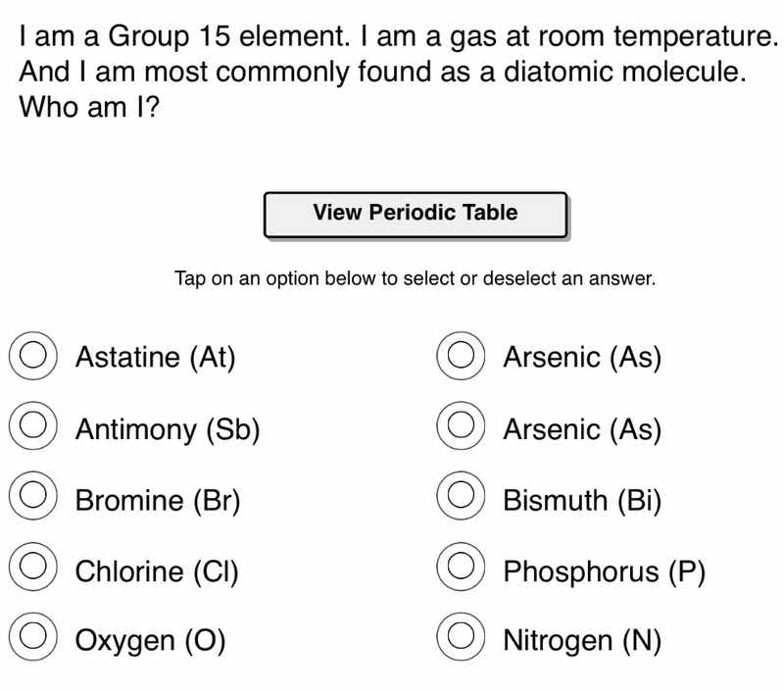784x692 pixels.
Task: Click the tap-to-select instruction text
Action: [x=416, y=277]
